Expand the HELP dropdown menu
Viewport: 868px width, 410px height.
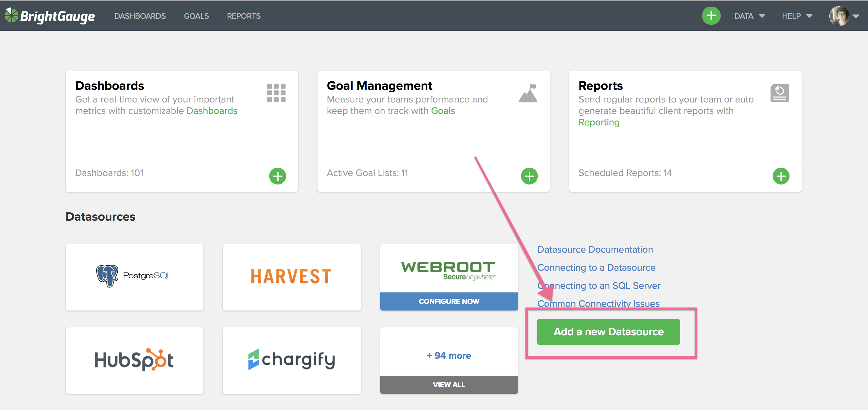click(797, 16)
